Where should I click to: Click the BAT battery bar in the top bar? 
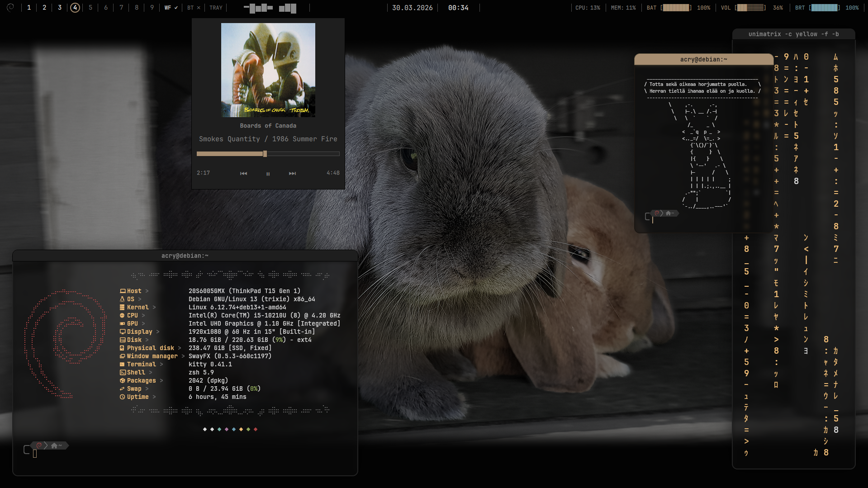click(x=676, y=8)
